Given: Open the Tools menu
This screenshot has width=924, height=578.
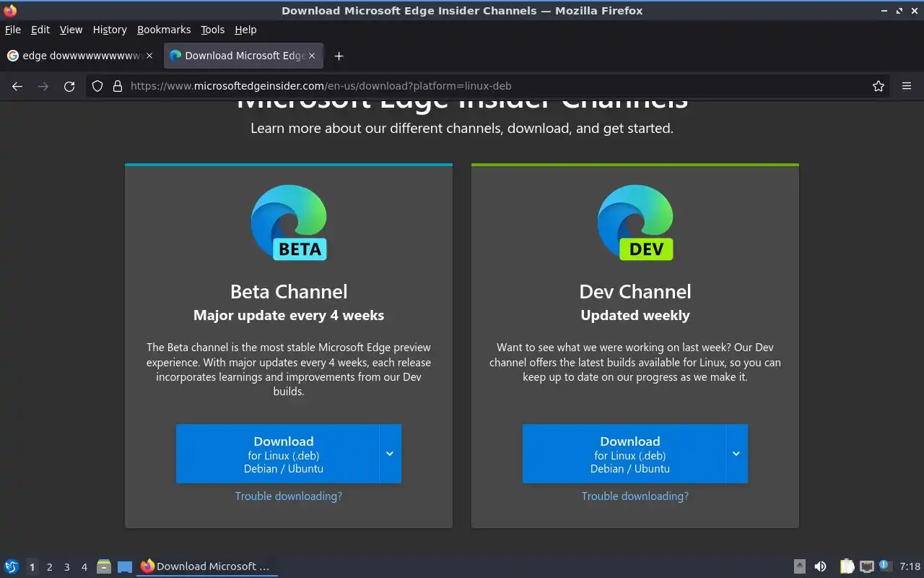Looking at the screenshot, I should (213, 30).
